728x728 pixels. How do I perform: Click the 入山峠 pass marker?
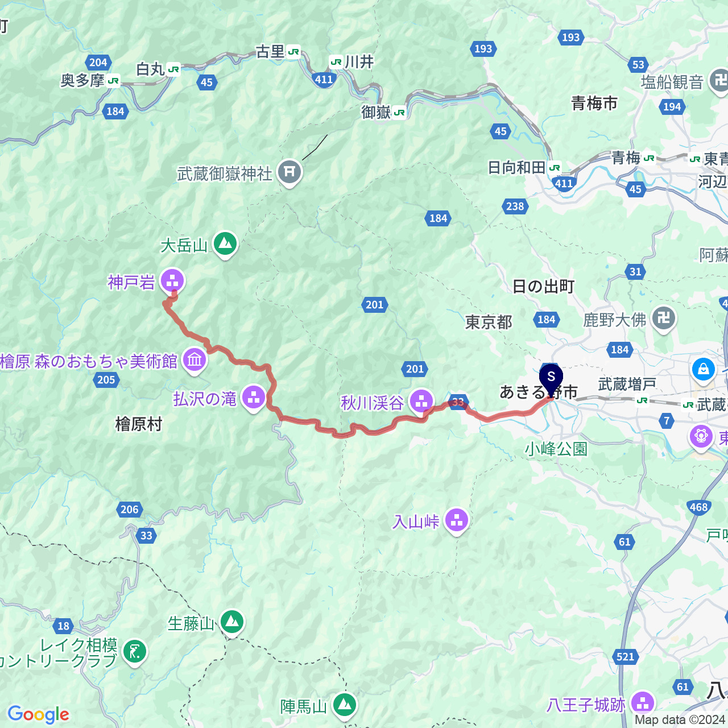[x=457, y=520]
